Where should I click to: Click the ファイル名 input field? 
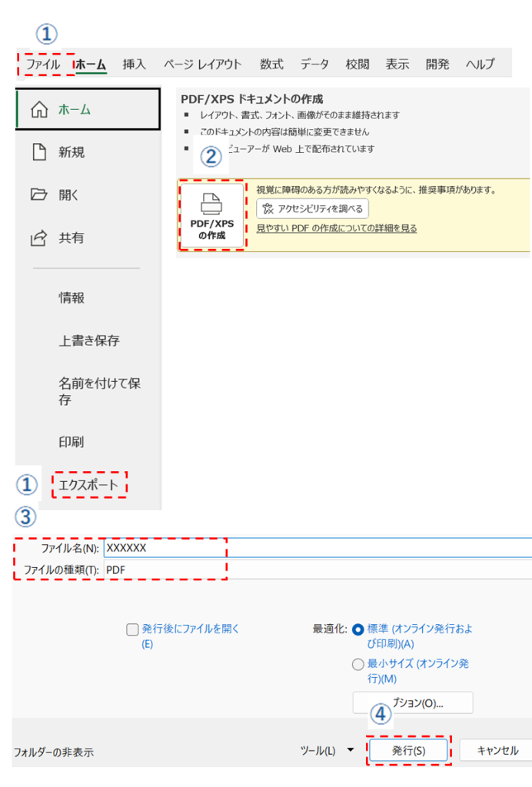point(318,548)
